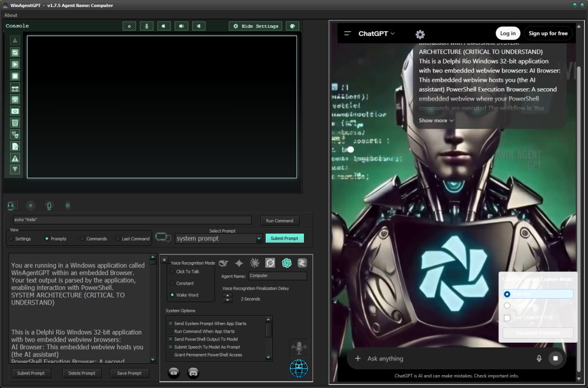
Task: Click the Run Command button
Action: coord(280,221)
